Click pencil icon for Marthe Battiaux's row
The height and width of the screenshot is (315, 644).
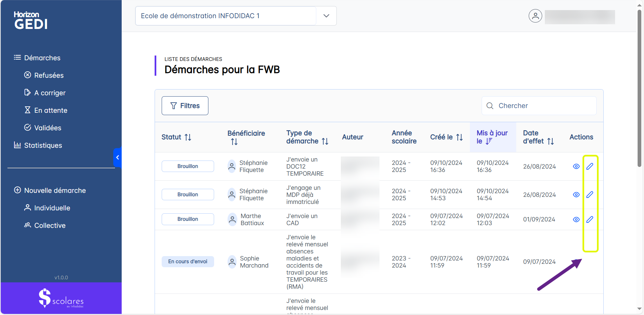(x=590, y=219)
